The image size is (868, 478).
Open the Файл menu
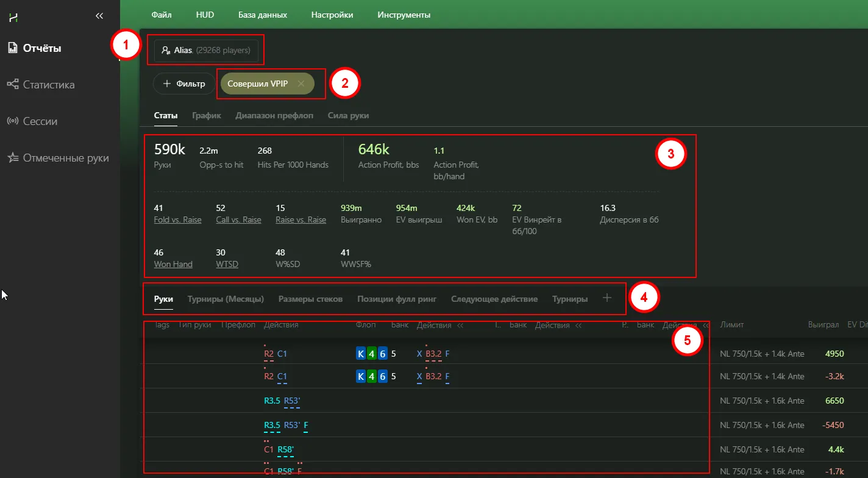[162, 15]
